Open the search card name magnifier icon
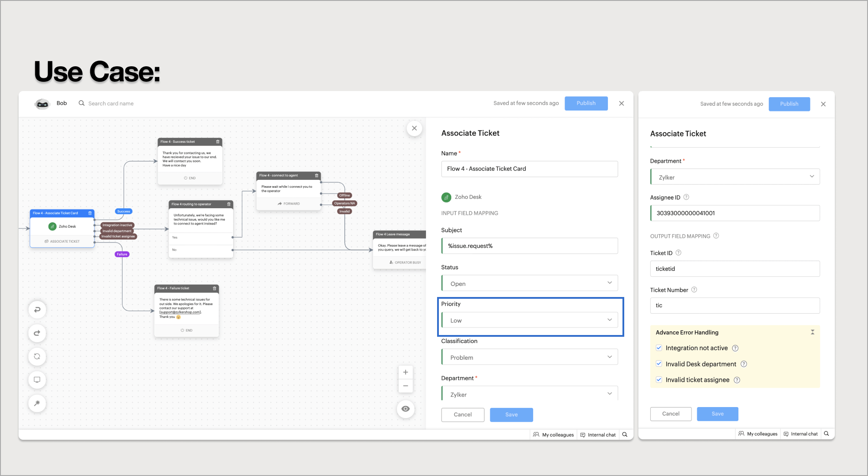Screen dimensions: 868x476 [81, 103]
